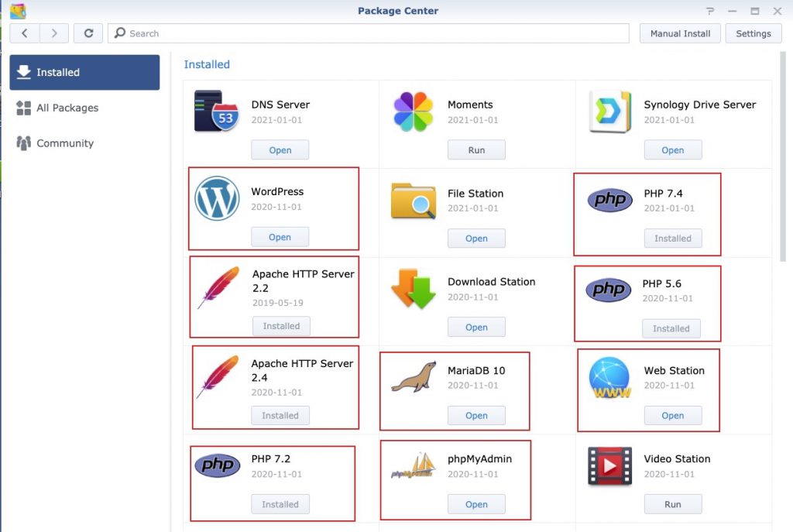Run the Video Station package

pos(673,504)
